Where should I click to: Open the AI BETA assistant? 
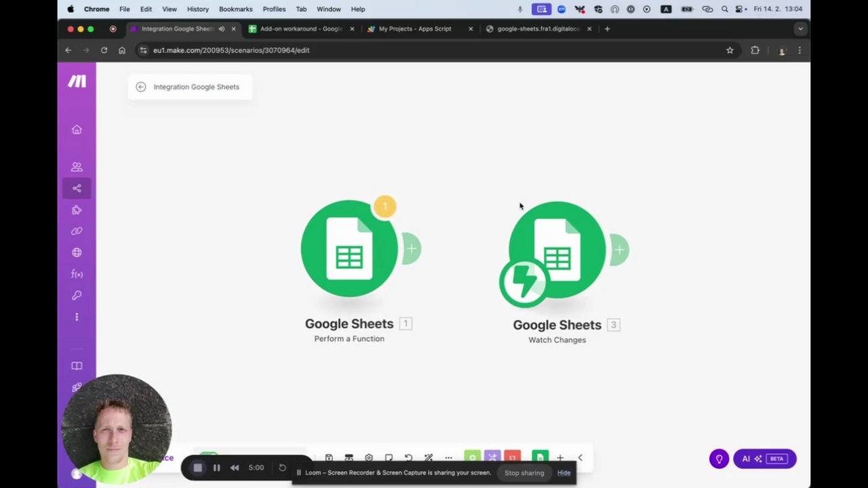[765, 459]
